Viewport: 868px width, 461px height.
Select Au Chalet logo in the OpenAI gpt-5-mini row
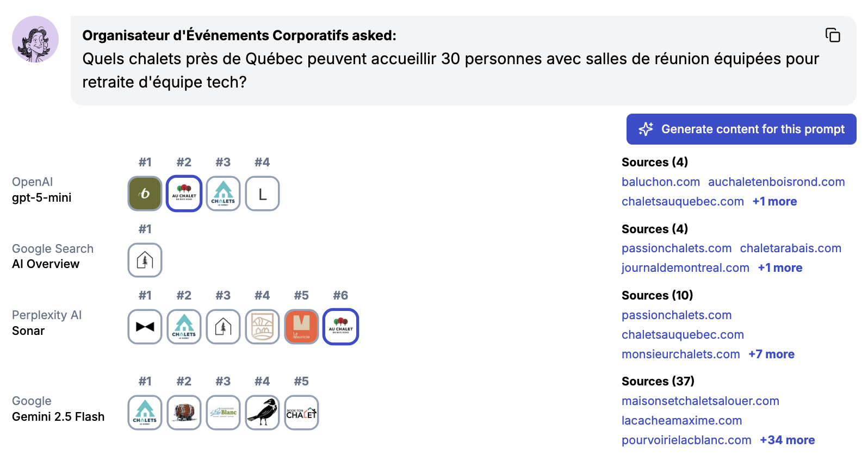click(184, 194)
